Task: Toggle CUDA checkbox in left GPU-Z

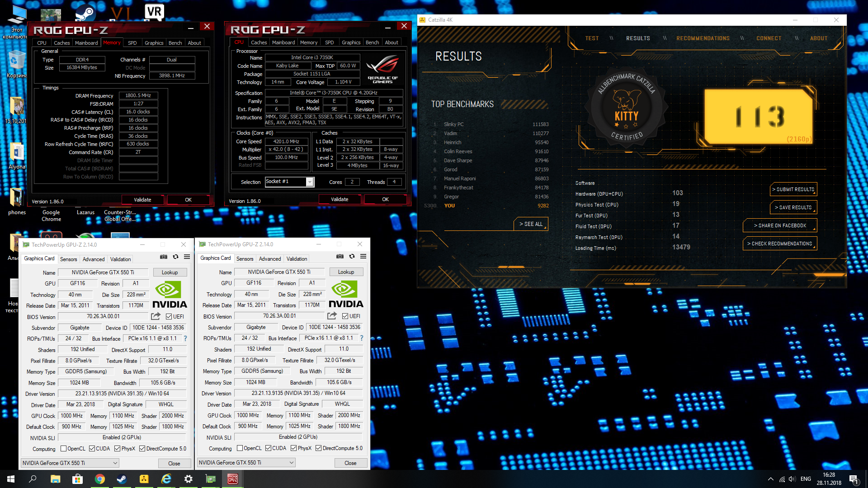Action: pyautogui.click(x=92, y=449)
